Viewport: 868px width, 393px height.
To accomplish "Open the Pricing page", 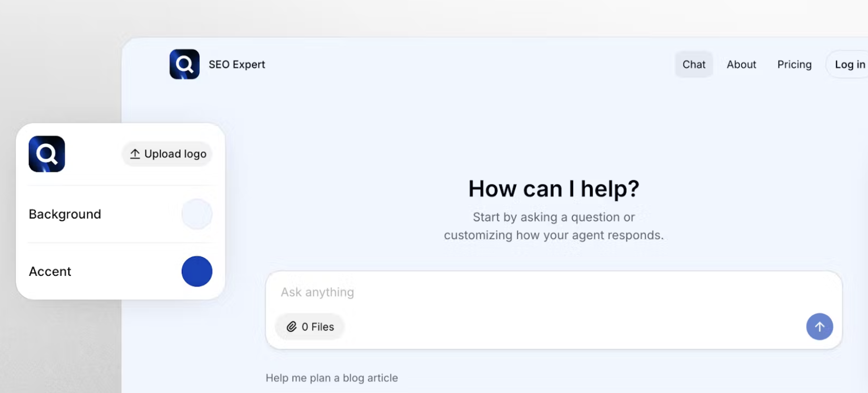I will [794, 64].
